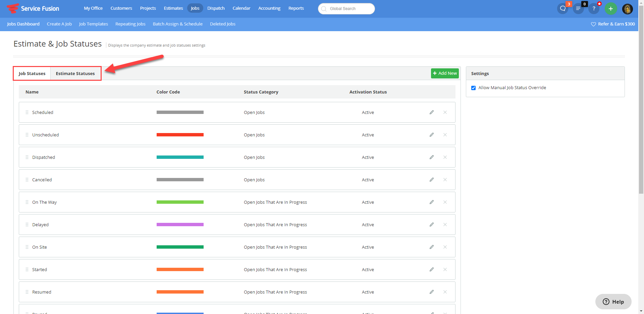Click the light green On The Way color bar

click(180, 202)
